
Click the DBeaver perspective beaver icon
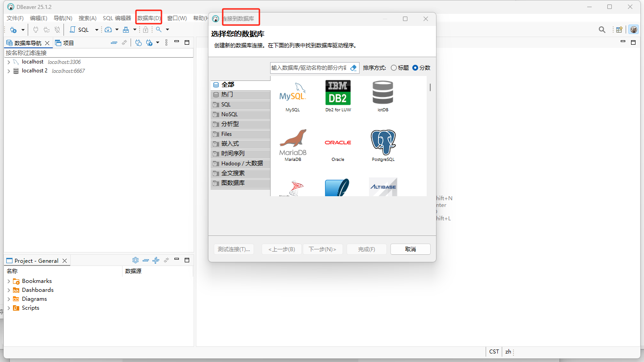click(634, 29)
